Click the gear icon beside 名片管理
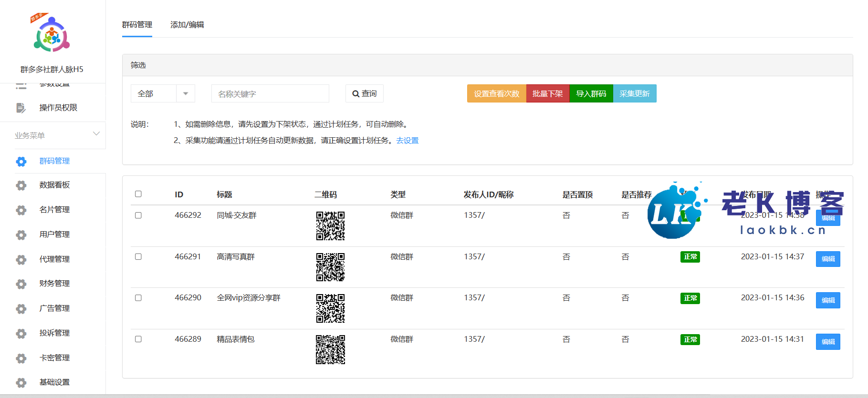 (21, 210)
